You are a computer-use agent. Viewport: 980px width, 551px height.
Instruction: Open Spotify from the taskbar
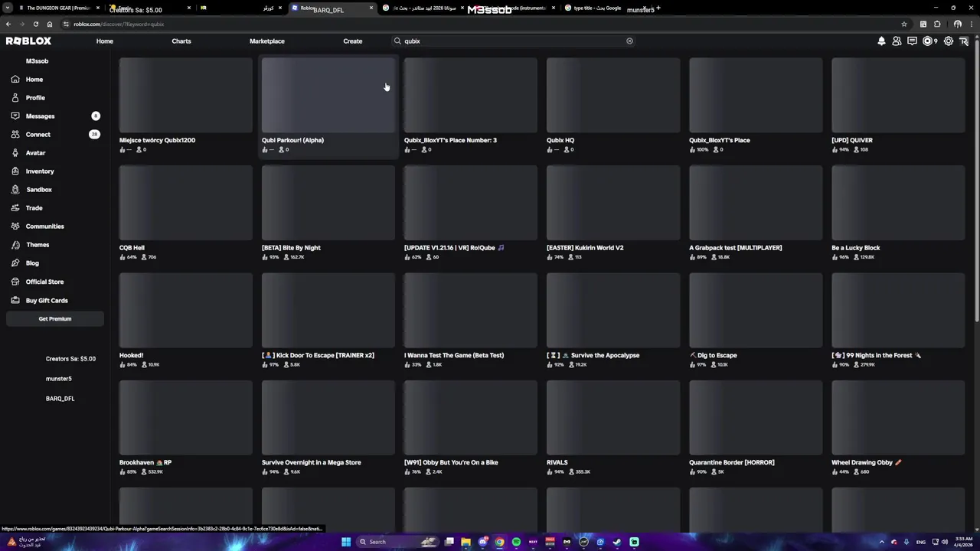click(x=516, y=542)
